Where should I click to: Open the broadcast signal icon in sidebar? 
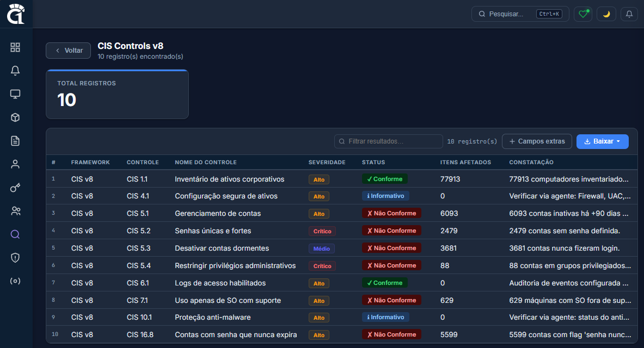click(x=15, y=281)
